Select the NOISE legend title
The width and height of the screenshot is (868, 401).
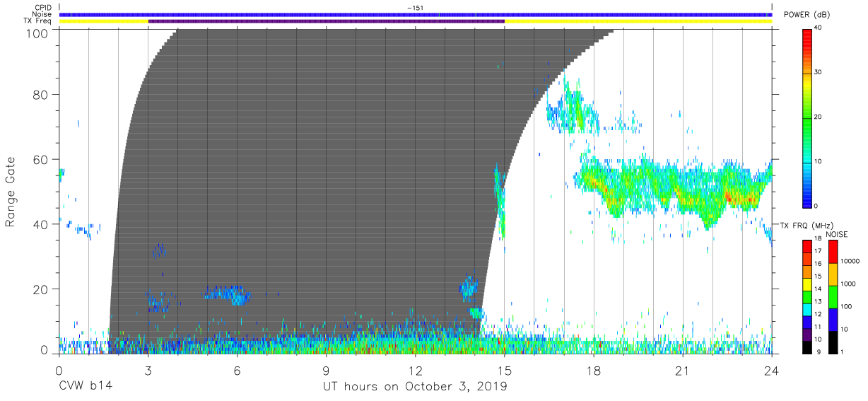(838, 234)
